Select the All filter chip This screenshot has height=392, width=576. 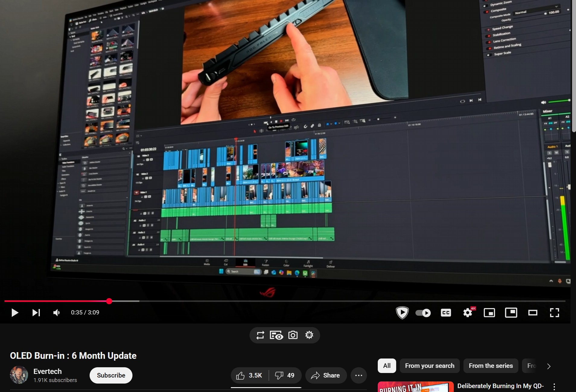[387, 366]
